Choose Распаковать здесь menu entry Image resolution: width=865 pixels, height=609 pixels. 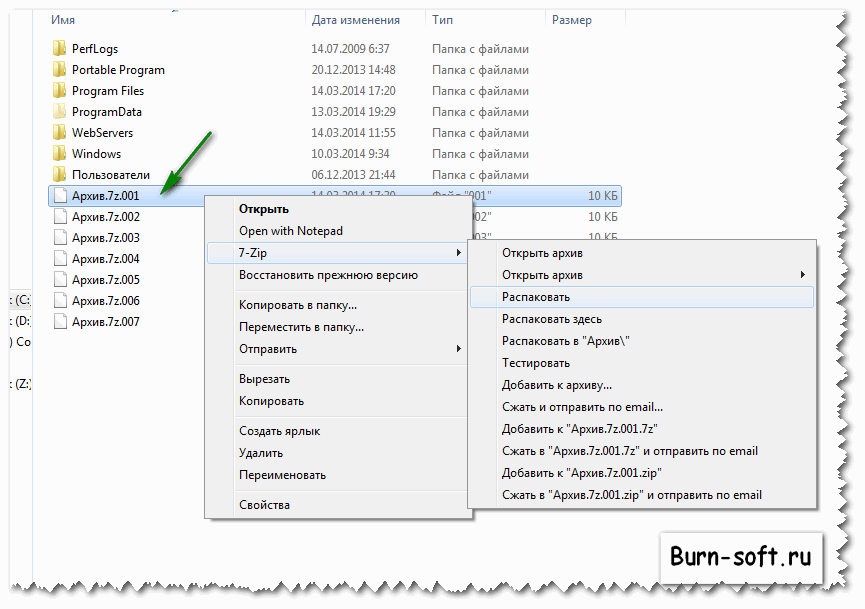(551, 319)
